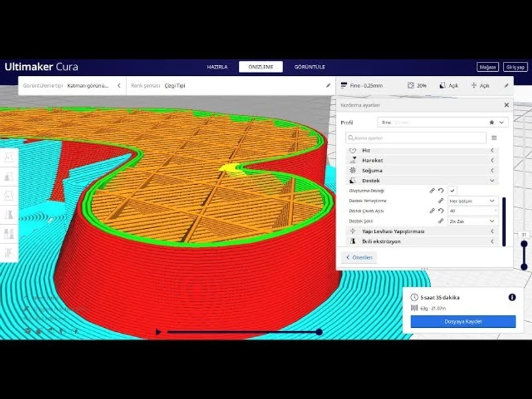Toggle the Oluşturma Desteği checkbox
Viewport: 532px width, 399px height.
pyautogui.click(x=452, y=191)
